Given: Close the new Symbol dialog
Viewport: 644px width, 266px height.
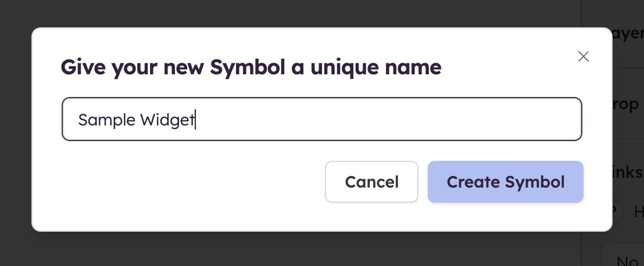Looking at the screenshot, I should pos(583,56).
